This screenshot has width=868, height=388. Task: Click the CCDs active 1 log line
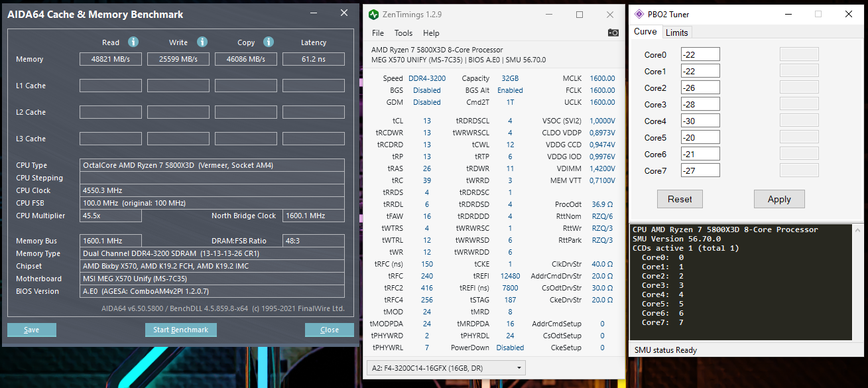(x=686, y=248)
